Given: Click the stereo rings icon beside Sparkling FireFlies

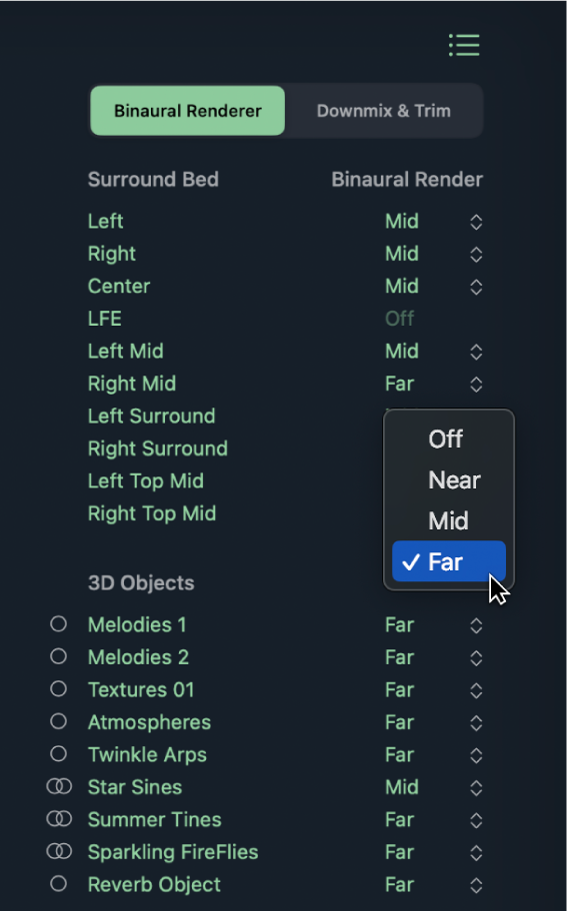Looking at the screenshot, I should pyautogui.click(x=59, y=852).
